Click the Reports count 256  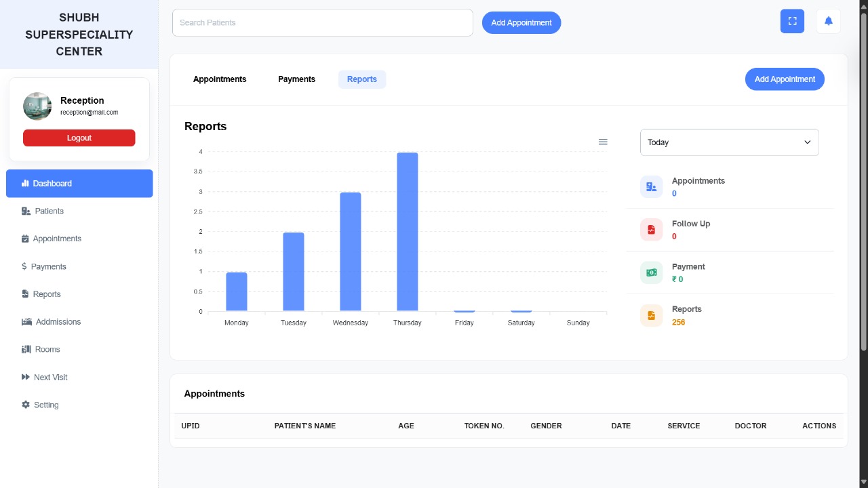click(679, 323)
